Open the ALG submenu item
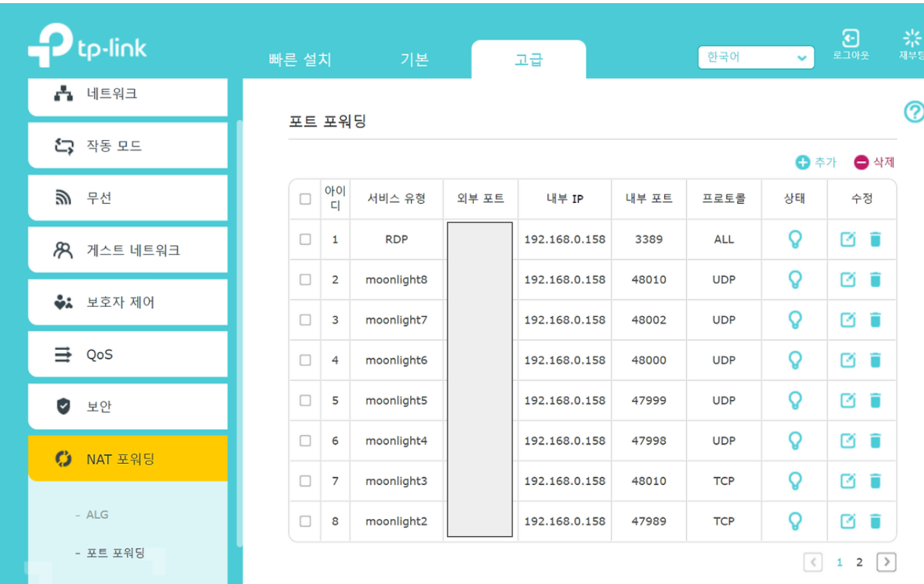 97,515
